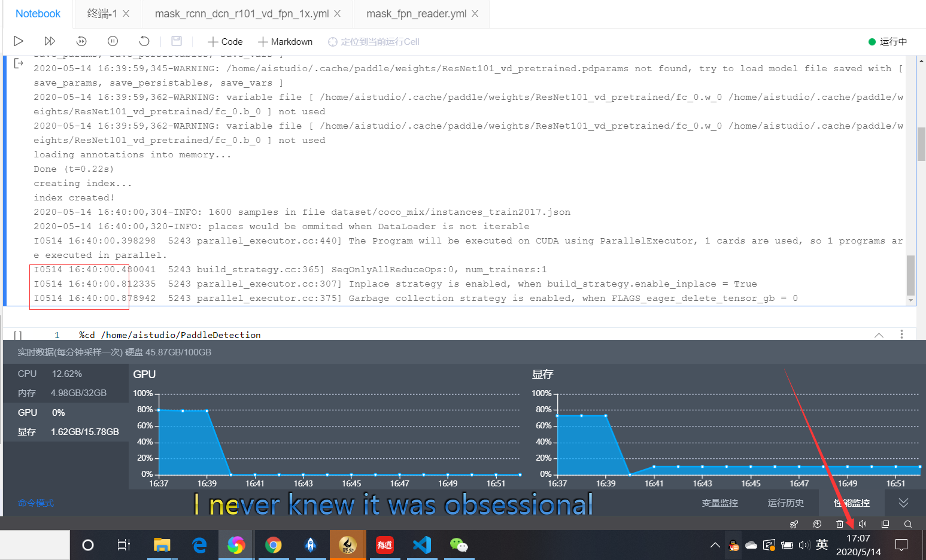Click the output area scrollbar thumb
This screenshot has width=926, height=560.
[x=911, y=275]
